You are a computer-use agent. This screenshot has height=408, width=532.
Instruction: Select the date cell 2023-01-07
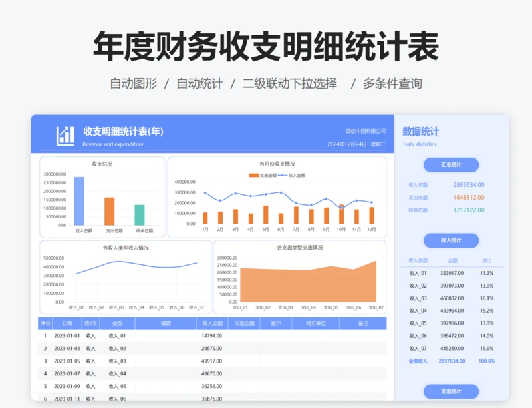67,373
